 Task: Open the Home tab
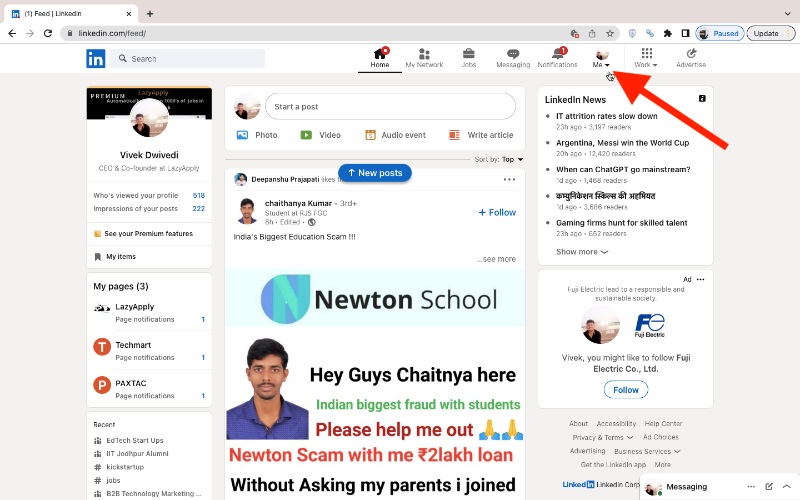380,58
